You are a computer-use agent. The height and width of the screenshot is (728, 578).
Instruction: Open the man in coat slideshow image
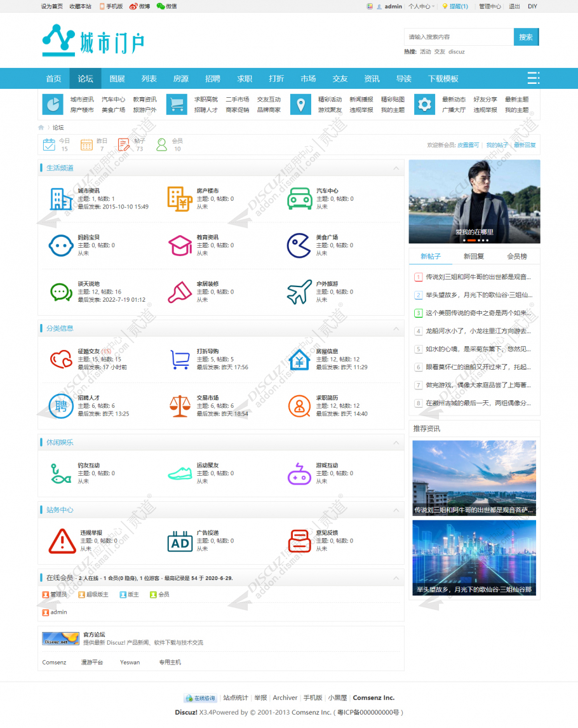[474, 201]
